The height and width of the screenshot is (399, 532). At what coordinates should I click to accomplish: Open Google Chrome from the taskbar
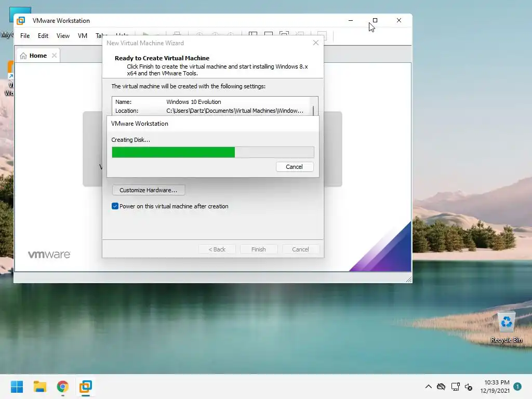(62, 387)
